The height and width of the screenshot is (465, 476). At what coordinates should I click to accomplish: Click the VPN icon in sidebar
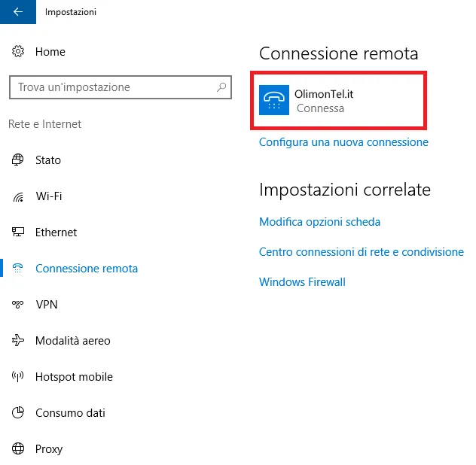[x=18, y=305]
